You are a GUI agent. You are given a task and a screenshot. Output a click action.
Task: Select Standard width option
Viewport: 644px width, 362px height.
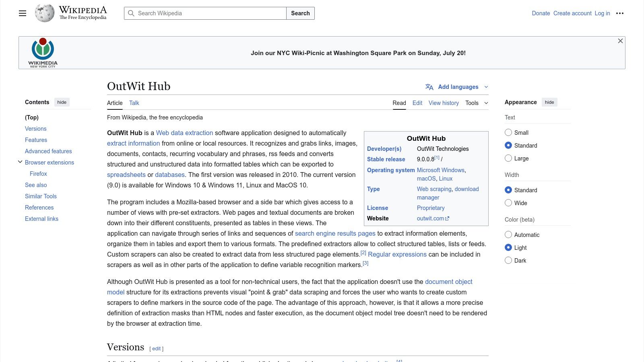(x=508, y=190)
